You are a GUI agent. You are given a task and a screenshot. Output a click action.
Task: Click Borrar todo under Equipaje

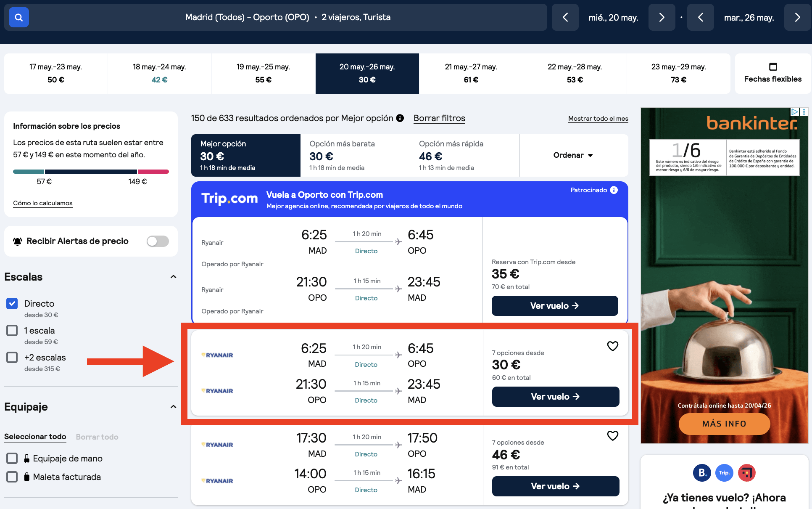[x=97, y=437]
